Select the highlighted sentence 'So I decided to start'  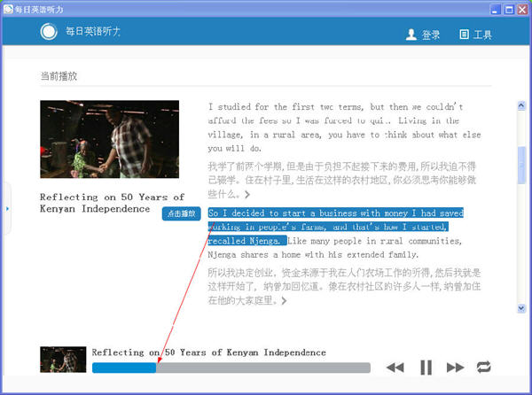pyautogui.click(x=335, y=227)
